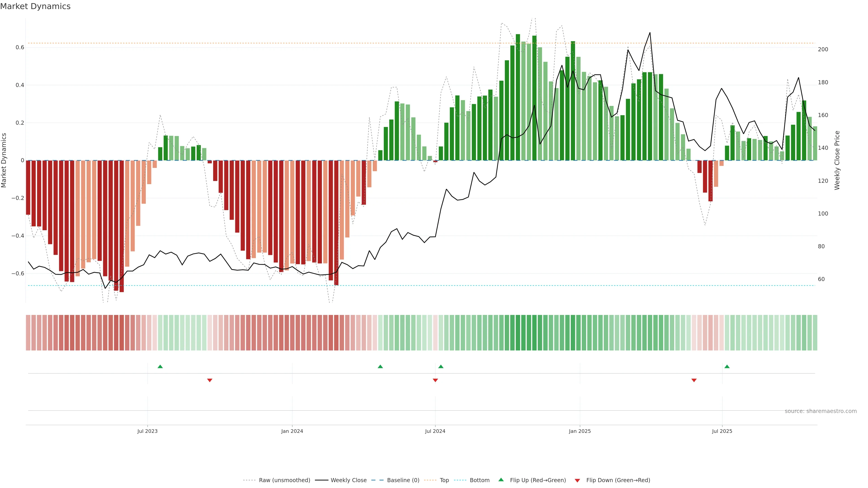
Task: Click the green Flip Up triangle after Jul 2025
Action: click(x=727, y=366)
